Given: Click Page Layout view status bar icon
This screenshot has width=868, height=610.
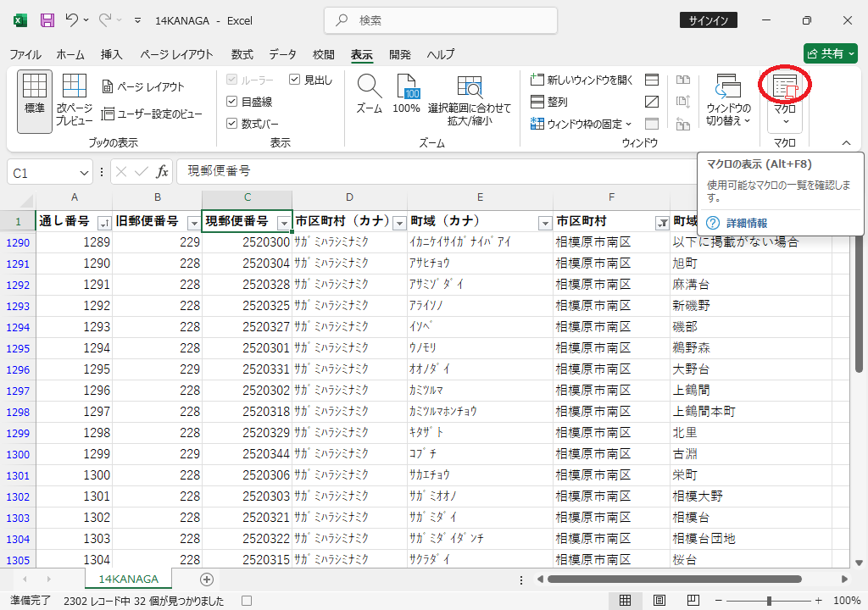Looking at the screenshot, I should pos(659,601).
